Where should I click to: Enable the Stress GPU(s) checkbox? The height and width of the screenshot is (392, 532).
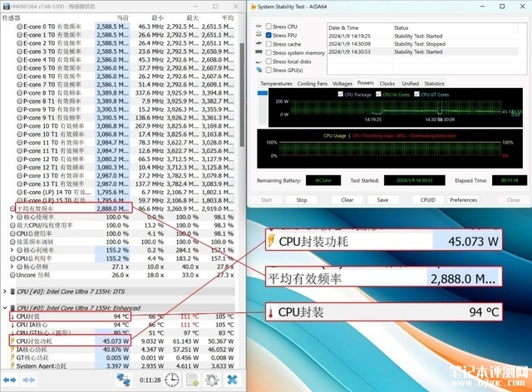(x=268, y=71)
